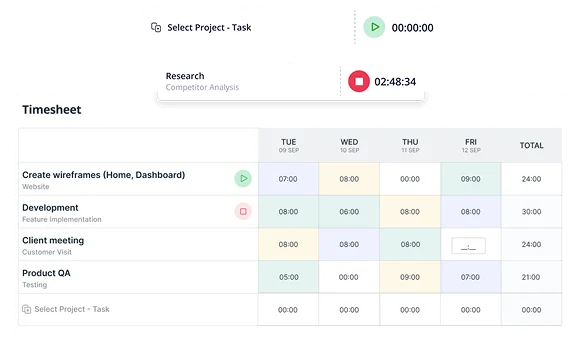Edit Wednesday 00:00 in the empty bottom row
This screenshot has width=583, height=363.
click(x=349, y=310)
